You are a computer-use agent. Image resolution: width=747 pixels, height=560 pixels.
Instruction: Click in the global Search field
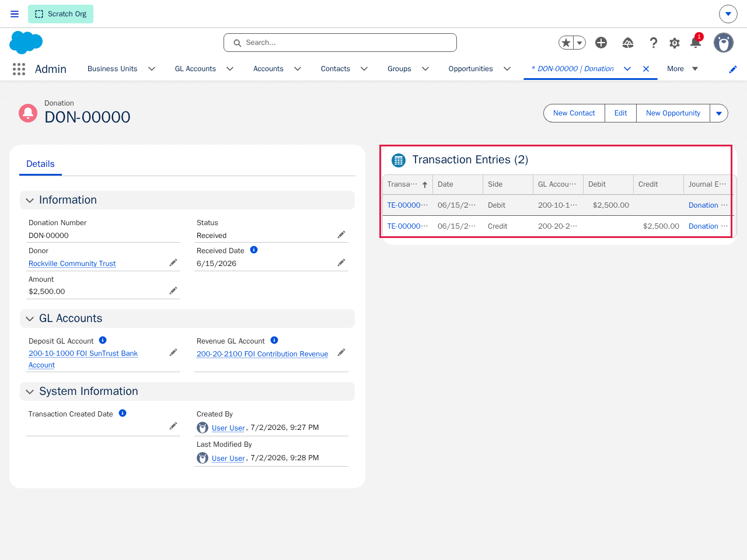click(x=340, y=43)
